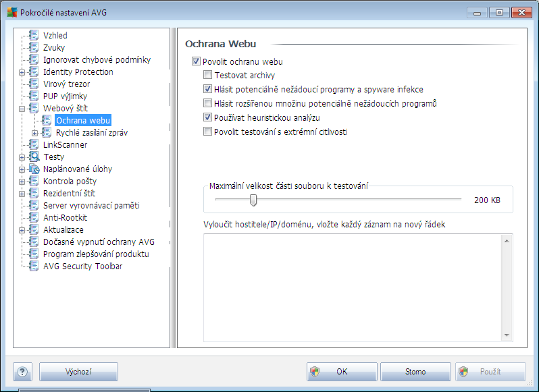Disable the Povolit ochranu webu checkbox
Screen dimensions: 539x392
click(196, 61)
